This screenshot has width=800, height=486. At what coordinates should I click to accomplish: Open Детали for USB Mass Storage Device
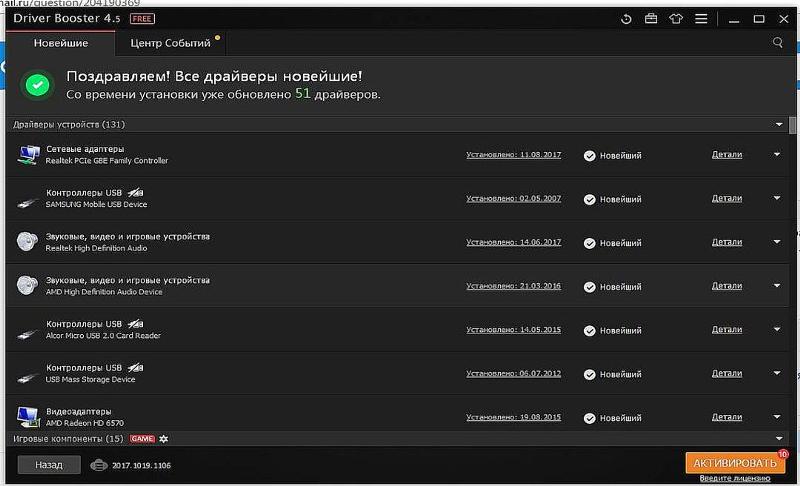(727, 374)
